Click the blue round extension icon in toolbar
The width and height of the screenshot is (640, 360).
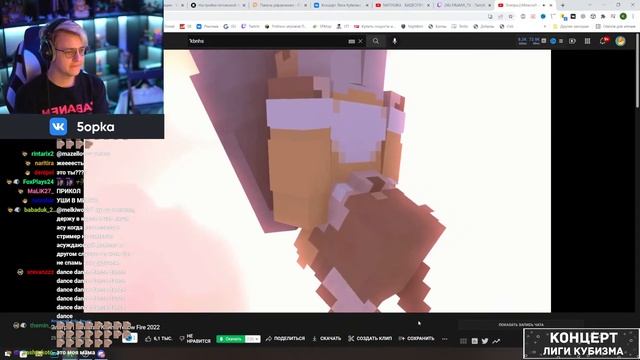pyautogui.click(x=543, y=16)
